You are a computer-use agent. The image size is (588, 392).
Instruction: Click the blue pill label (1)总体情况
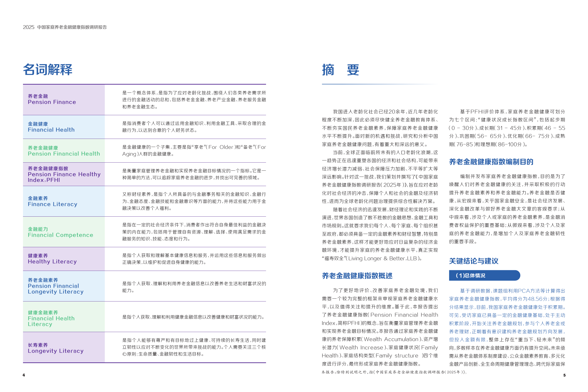click(x=484, y=275)
